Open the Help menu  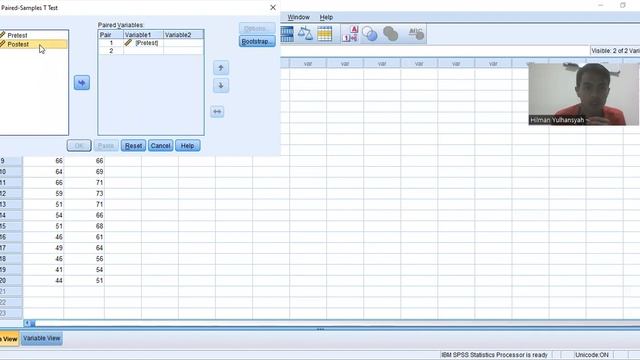(x=326, y=17)
